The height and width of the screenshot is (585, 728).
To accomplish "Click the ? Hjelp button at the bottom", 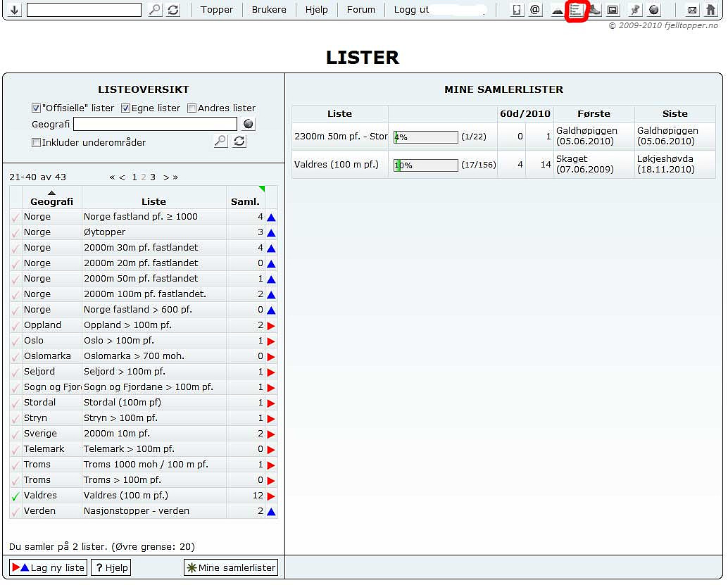I will coord(111,567).
